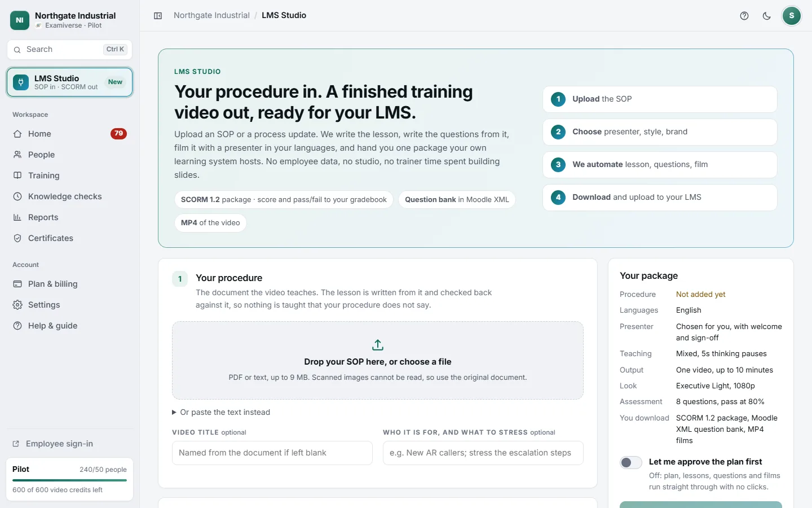Enable Let me approve the plan first

coord(631,463)
